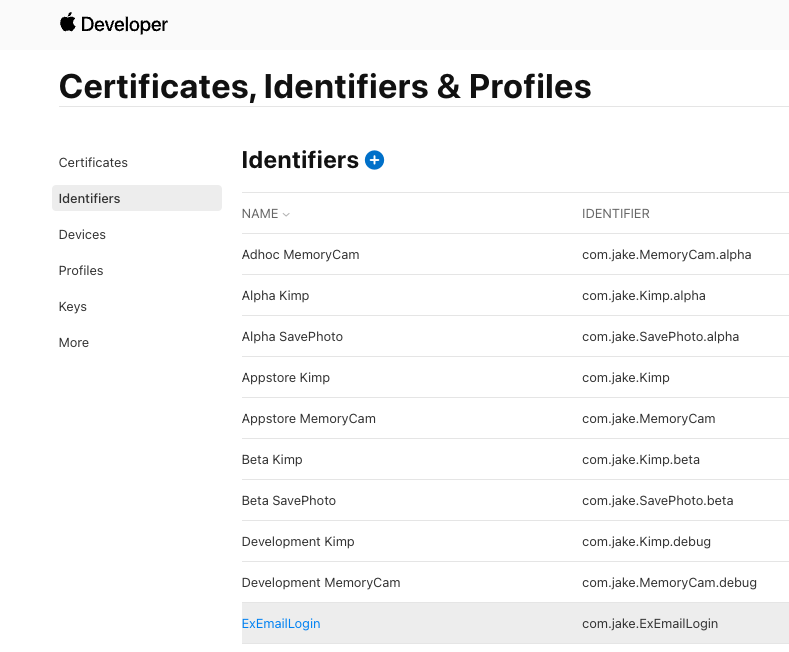Open Alpha SavePhoto identifier details
This screenshot has width=789, height=652.
point(292,336)
